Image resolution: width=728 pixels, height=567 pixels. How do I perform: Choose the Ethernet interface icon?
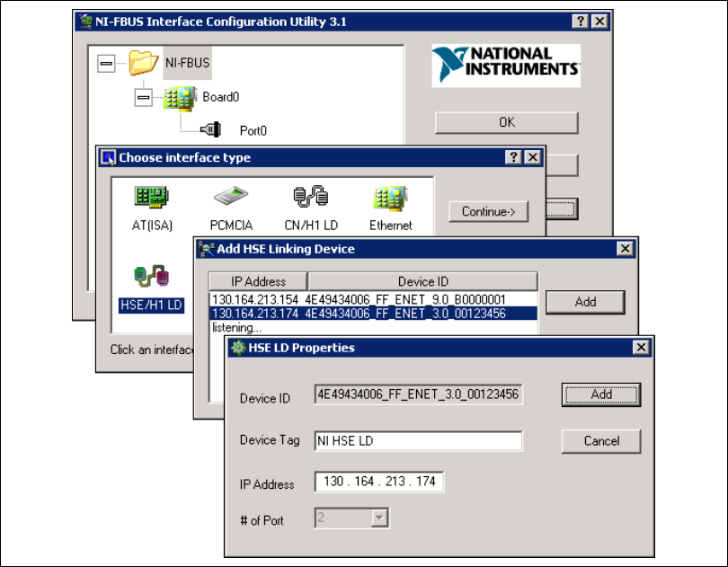(x=390, y=199)
